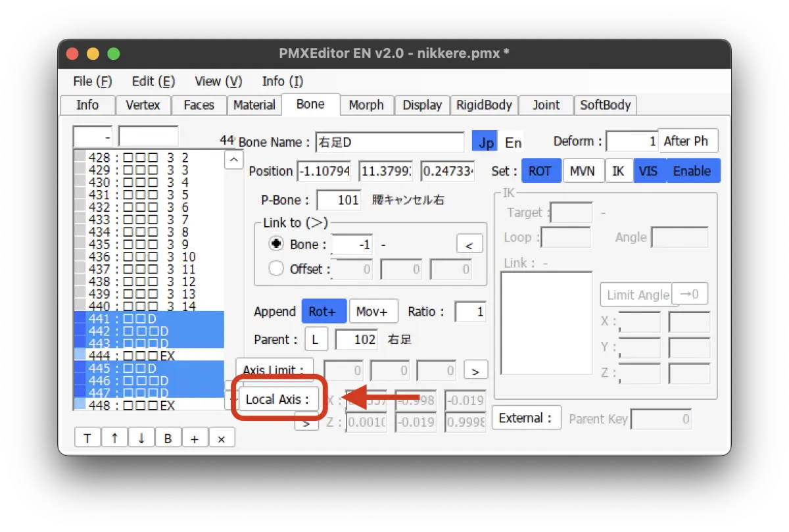
Task: Click the L button next to Parent
Action: [x=316, y=340]
